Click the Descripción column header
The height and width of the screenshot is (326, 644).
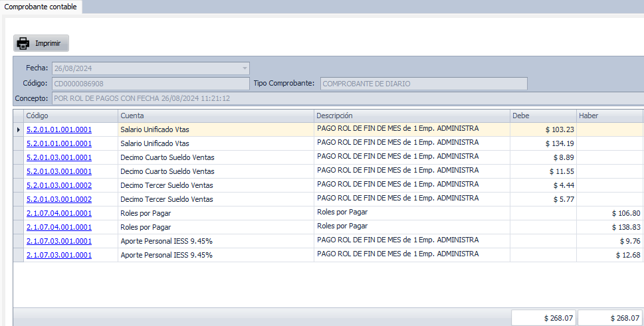(411, 116)
